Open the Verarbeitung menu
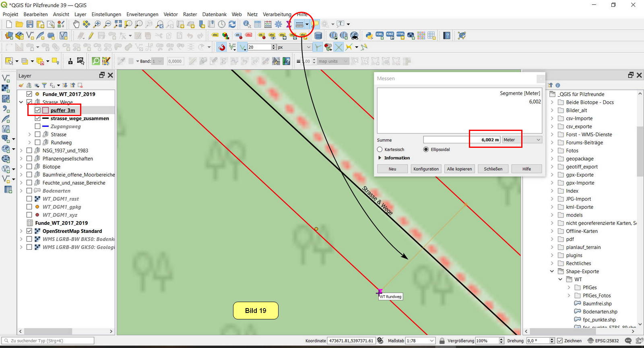The image size is (644, 348). [x=277, y=14]
